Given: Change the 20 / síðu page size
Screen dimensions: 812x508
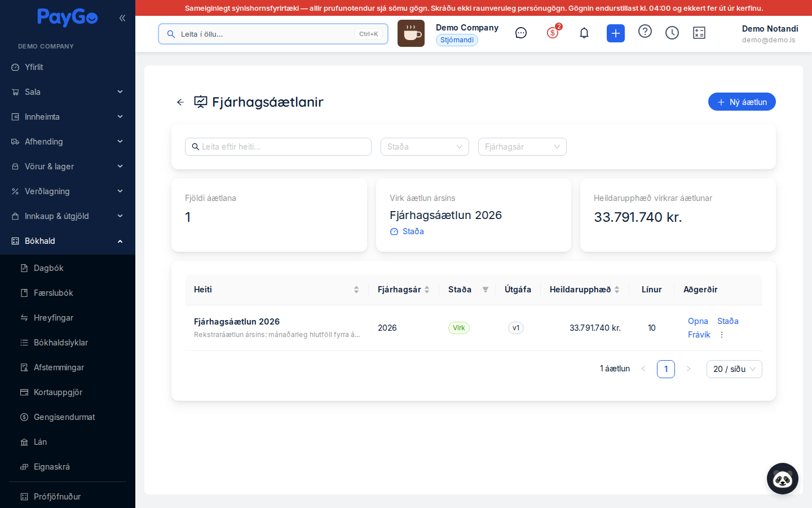Looking at the screenshot, I should (x=734, y=369).
